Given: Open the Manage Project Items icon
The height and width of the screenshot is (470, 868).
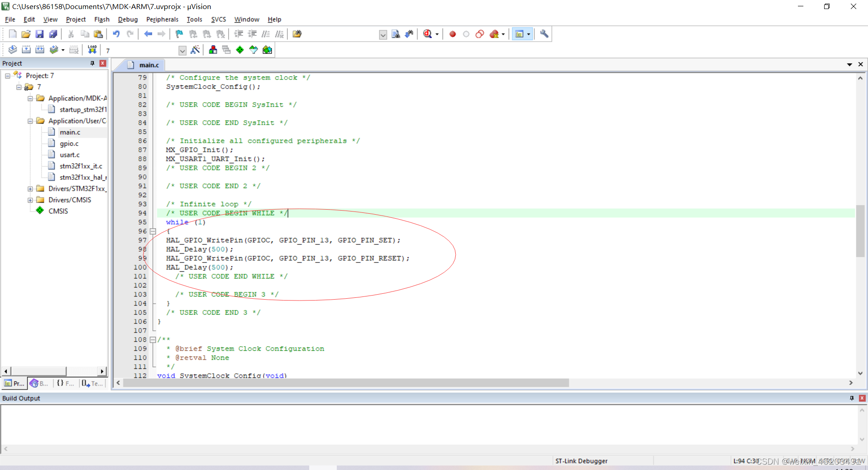Looking at the screenshot, I should coord(213,50).
